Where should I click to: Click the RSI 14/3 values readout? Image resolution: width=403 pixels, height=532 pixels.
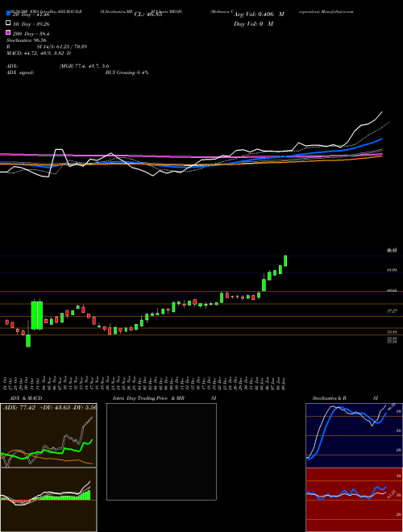(62, 47)
